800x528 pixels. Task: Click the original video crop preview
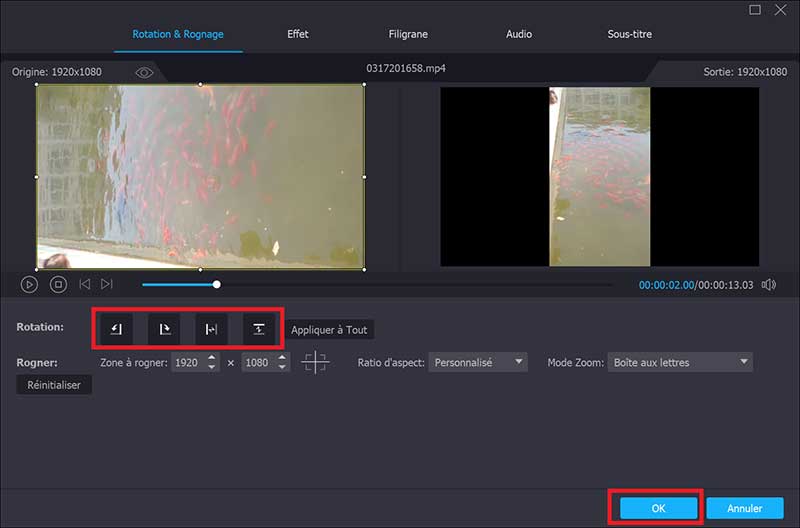tap(200, 177)
